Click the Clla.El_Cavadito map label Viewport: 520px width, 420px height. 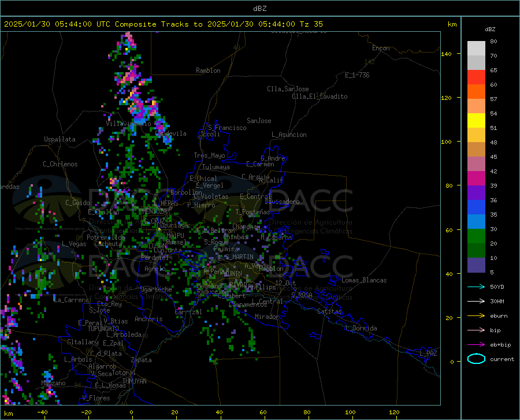coord(320,96)
